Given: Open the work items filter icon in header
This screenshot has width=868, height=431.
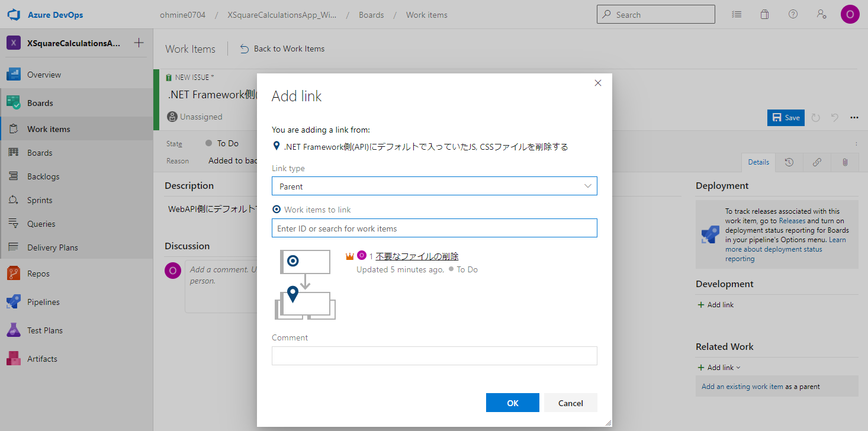Looking at the screenshot, I should coord(736,15).
